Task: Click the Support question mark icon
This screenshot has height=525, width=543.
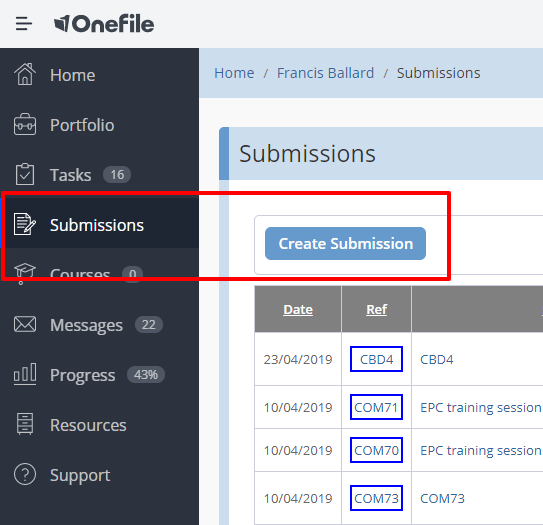Action: coord(25,474)
